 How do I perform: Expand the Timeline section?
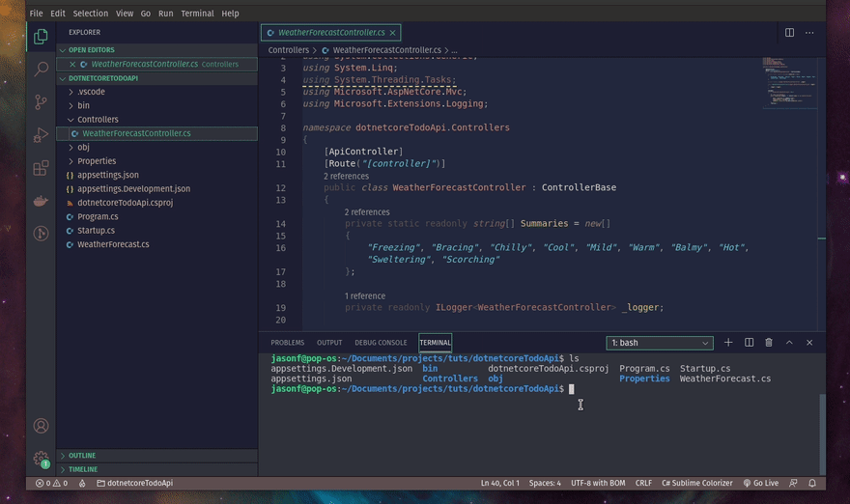[x=157, y=469]
